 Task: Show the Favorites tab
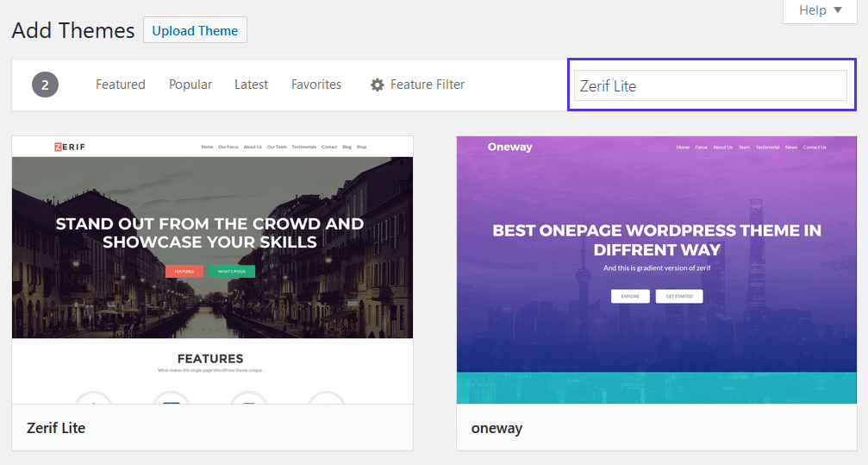(x=316, y=85)
